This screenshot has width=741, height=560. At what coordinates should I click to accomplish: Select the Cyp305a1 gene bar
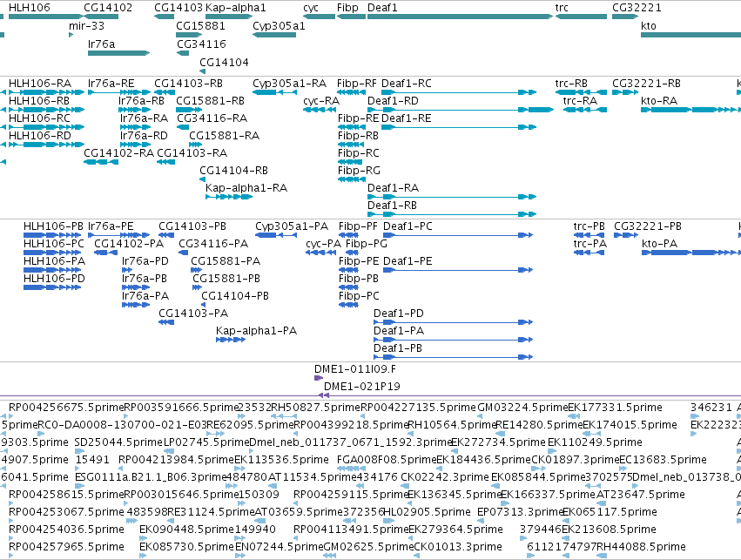point(274,35)
